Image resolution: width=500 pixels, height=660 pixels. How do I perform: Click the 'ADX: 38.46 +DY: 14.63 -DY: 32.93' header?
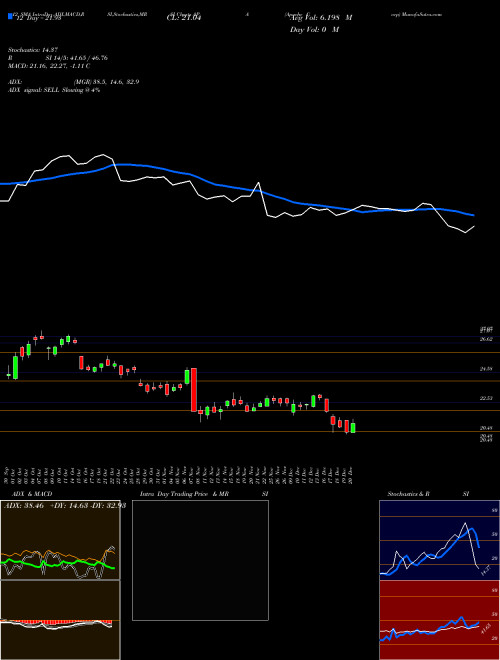65,506
